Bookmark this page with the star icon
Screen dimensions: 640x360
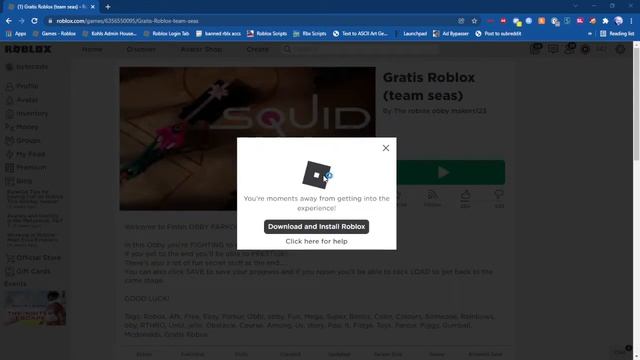(474, 21)
